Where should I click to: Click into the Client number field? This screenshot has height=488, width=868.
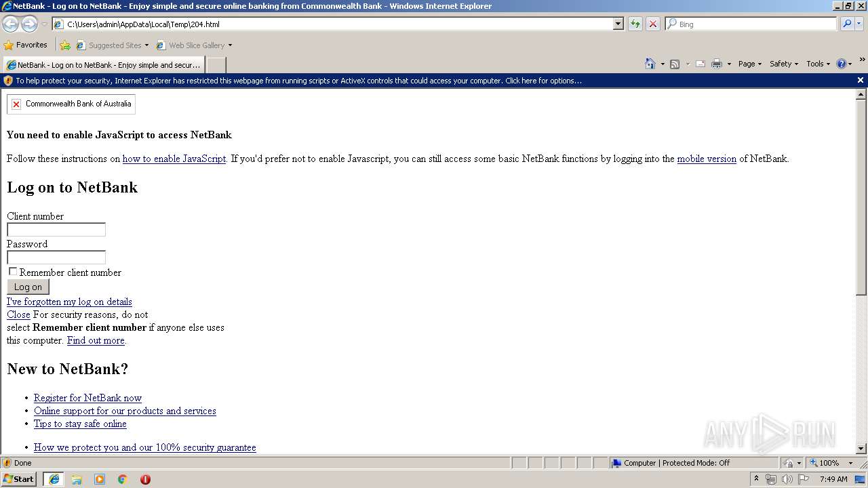(x=56, y=230)
